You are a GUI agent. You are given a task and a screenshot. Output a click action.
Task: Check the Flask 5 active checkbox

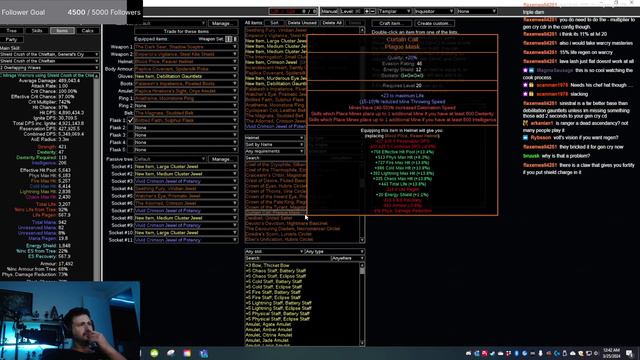click(130, 150)
